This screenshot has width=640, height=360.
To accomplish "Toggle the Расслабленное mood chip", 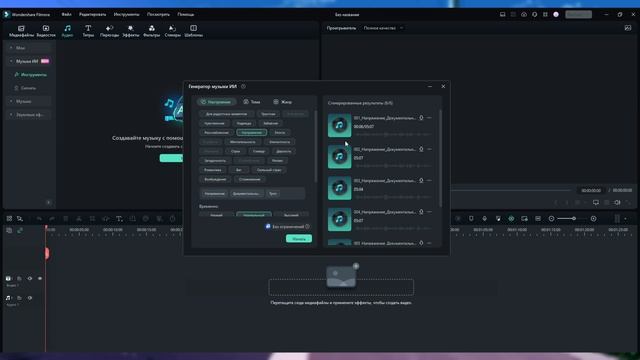I will tap(216, 133).
